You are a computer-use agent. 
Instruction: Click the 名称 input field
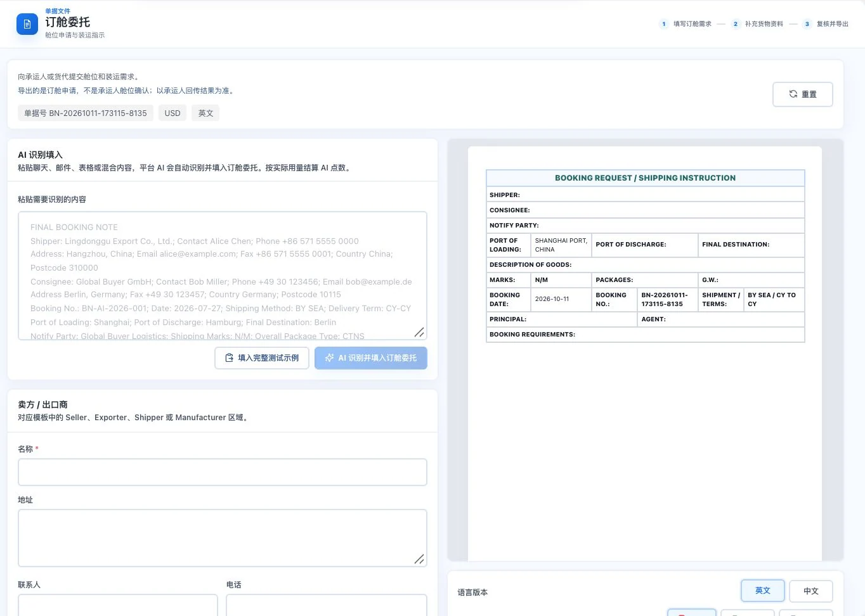tap(223, 472)
